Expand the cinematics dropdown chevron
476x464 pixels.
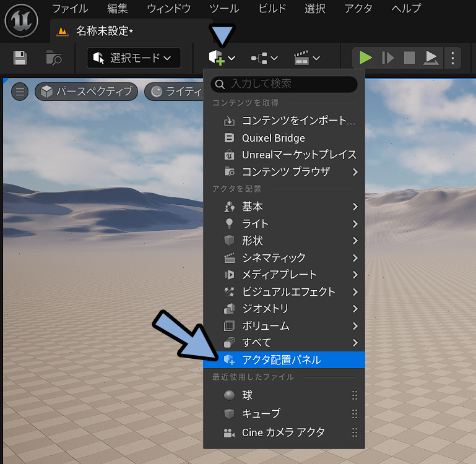click(x=316, y=58)
